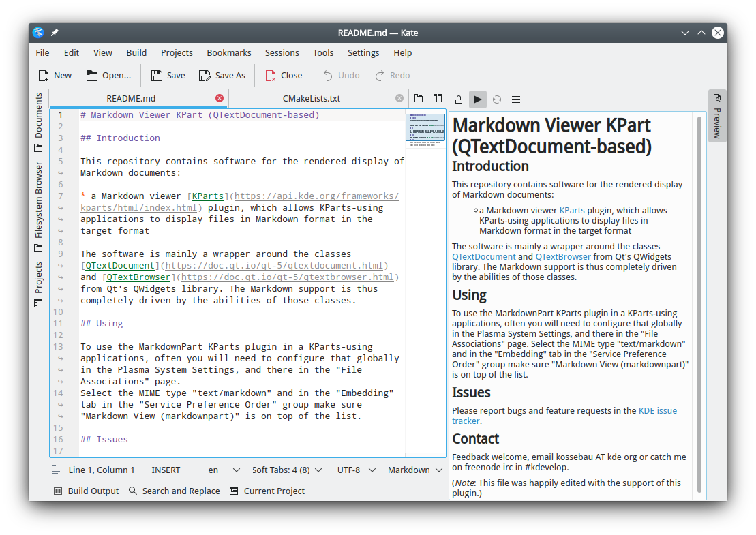Open the UTF-8 encoding dropdown

point(354,470)
